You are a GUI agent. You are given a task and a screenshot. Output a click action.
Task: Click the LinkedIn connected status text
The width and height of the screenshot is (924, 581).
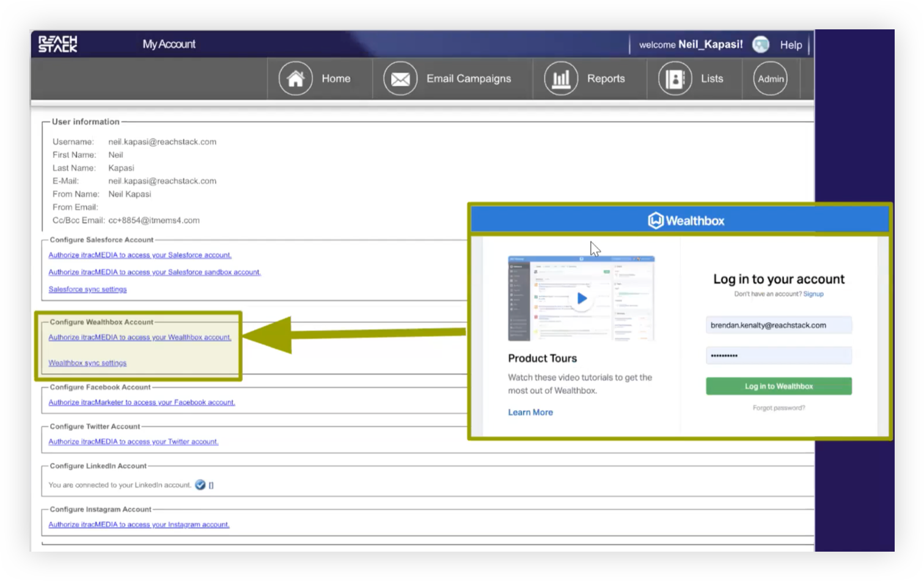point(120,485)
